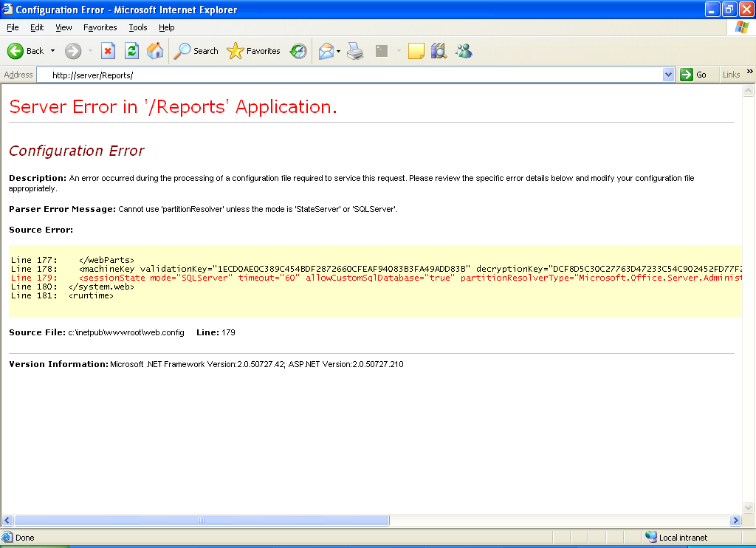Click the Links toolbar label
The image size is (756, 548).
732,75
